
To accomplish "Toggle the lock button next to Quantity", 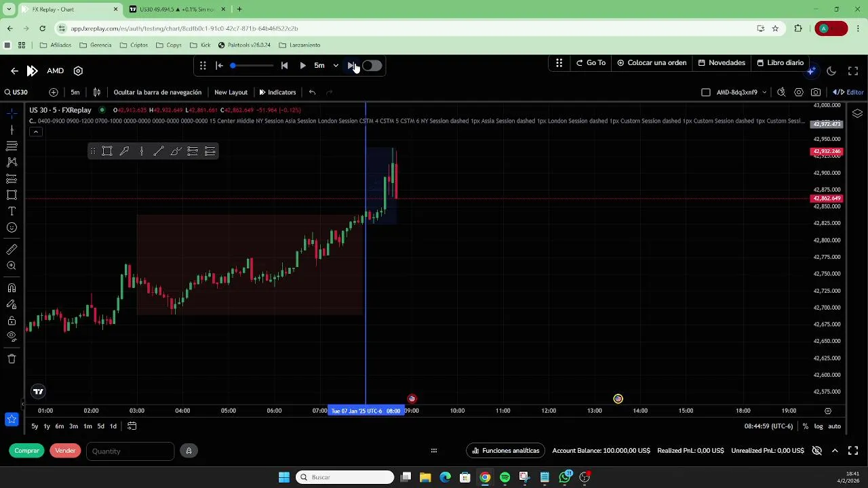I will coord(189,451).
